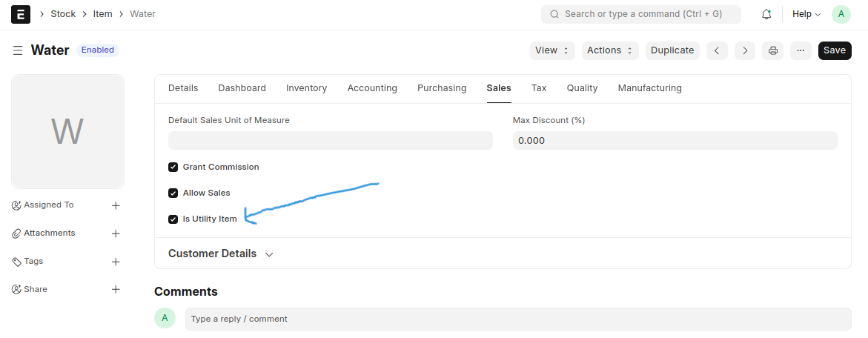
Task: Open the ERPNext home logo
Action: tap(21, 14)
